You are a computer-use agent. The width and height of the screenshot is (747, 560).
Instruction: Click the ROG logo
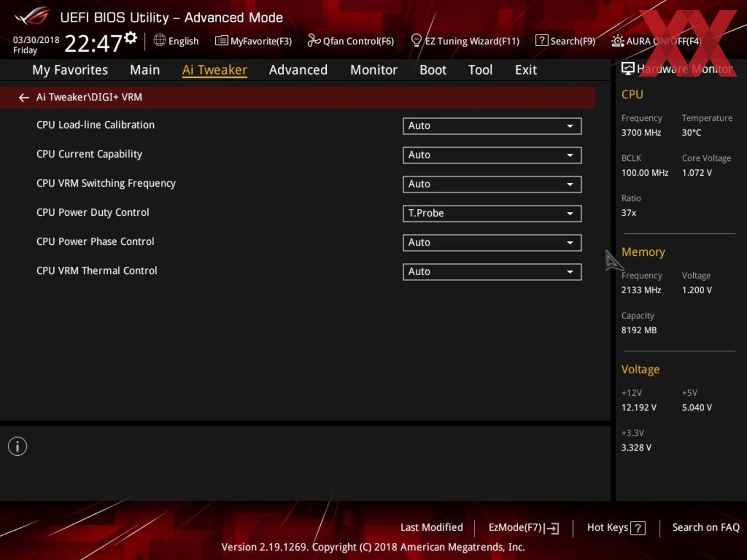32,16
